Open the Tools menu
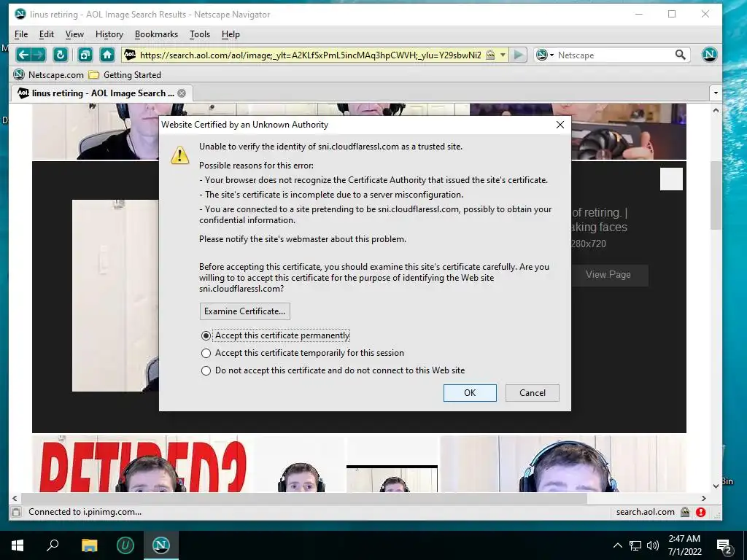747x560 pixels. tap(200, 34)
